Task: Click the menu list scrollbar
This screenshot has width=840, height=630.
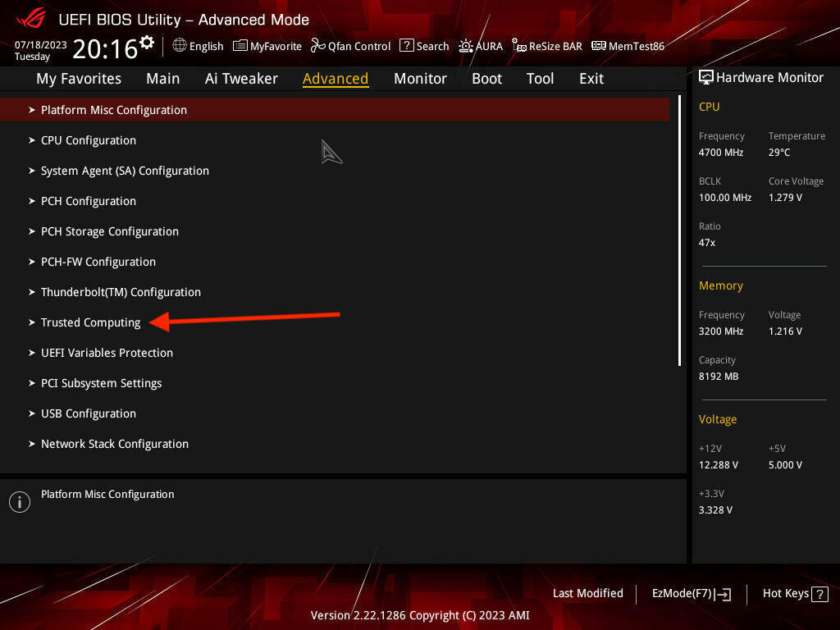Action: point(679,231)
